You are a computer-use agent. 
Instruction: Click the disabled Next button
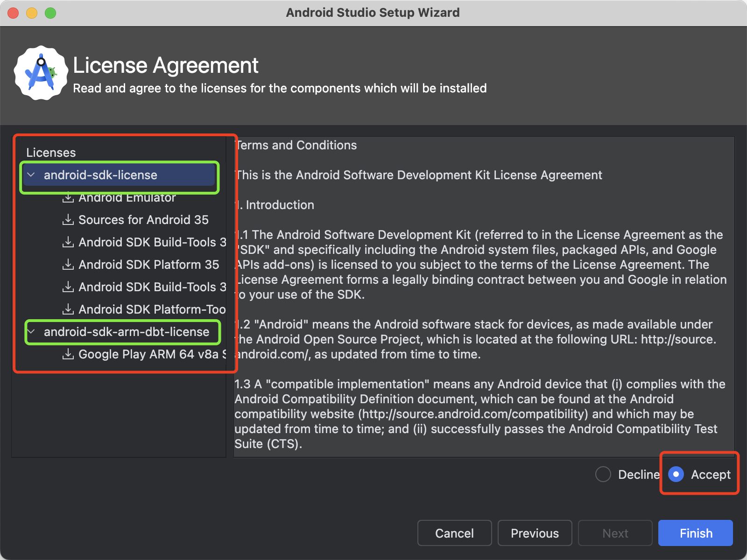pyautogui.click(x=615, y=533)
